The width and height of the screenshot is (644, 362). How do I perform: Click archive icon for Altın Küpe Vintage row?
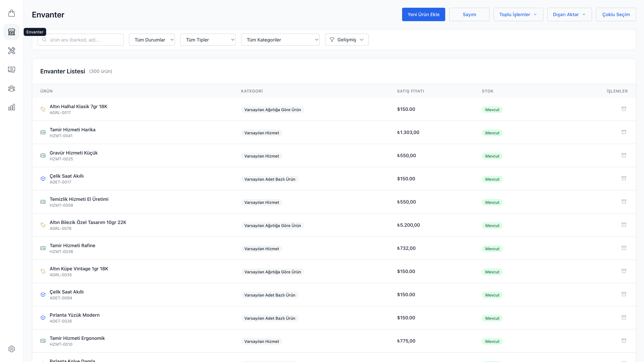click(x=624, y=271)
